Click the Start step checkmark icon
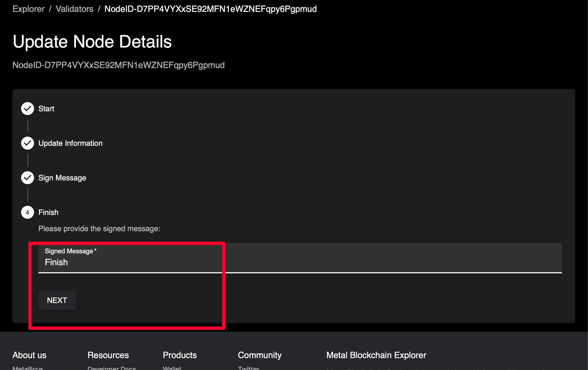Image resolution: width=588 pixels, height=370 pixels. [x=27, y=109]
